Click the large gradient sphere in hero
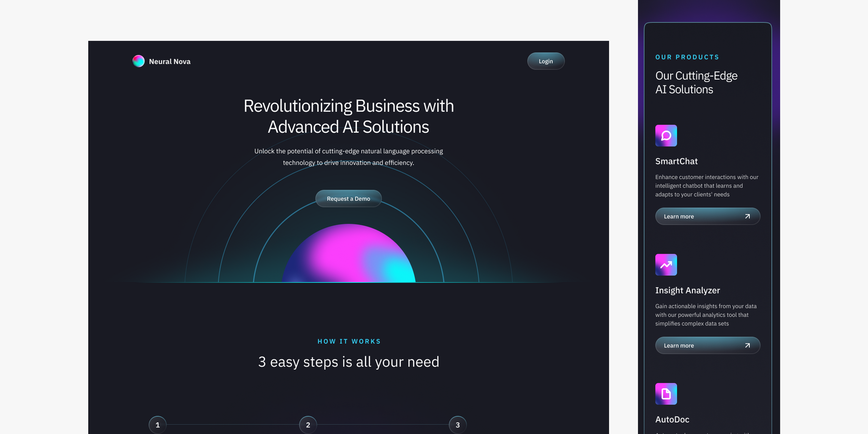 pyautogui.click(x=349, y=256)
